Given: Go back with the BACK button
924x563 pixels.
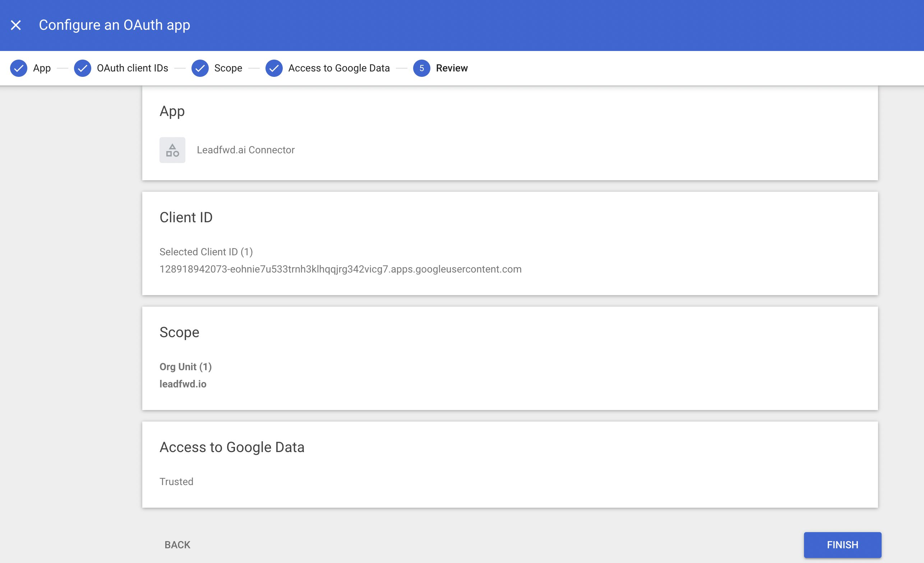Looking at the screenshot, I should [177, 545].
